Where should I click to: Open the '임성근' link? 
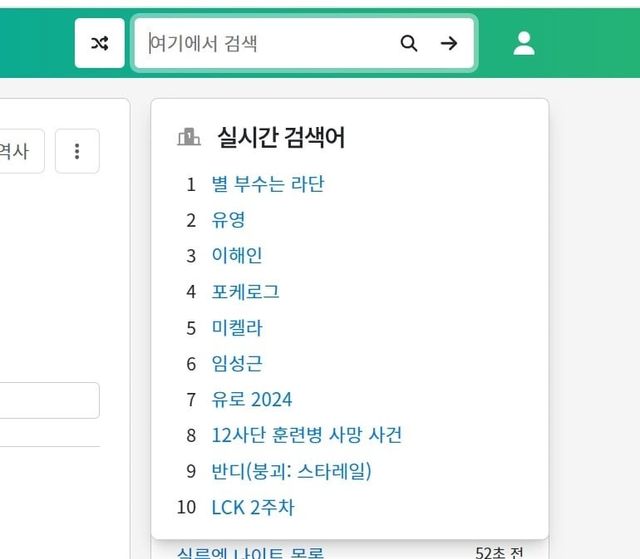pyautogui.click(x=236, y=364)
